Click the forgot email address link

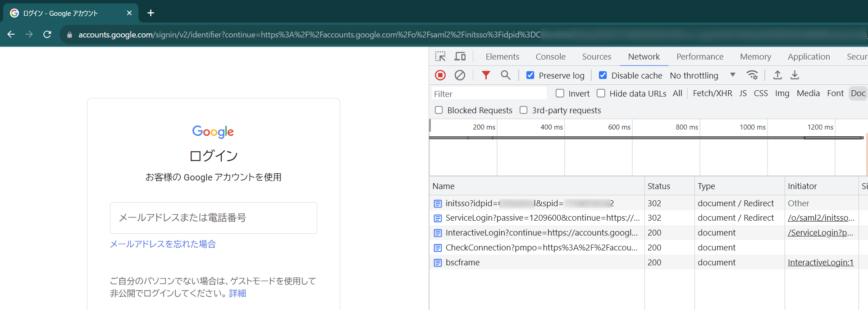[163, 244]
